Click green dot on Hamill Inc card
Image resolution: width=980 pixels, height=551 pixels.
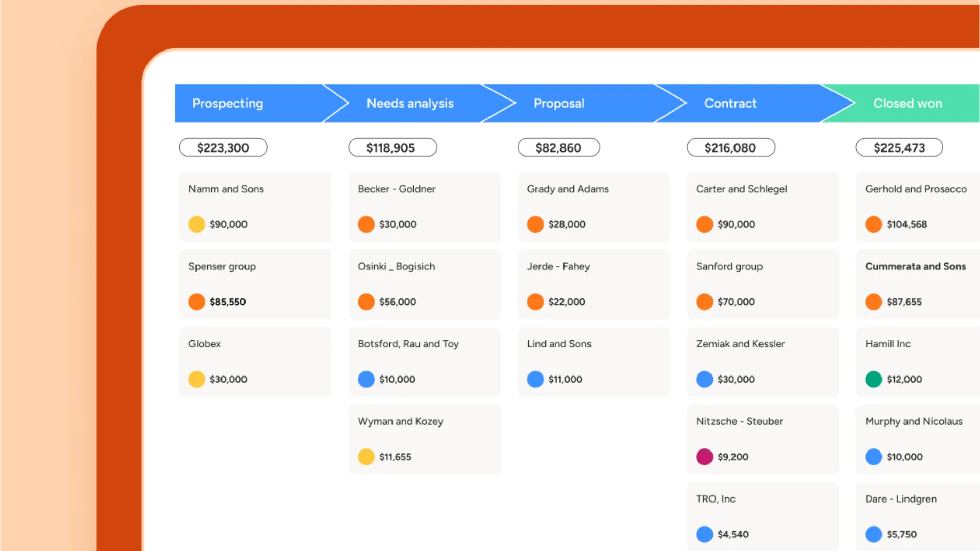(873, 379)
